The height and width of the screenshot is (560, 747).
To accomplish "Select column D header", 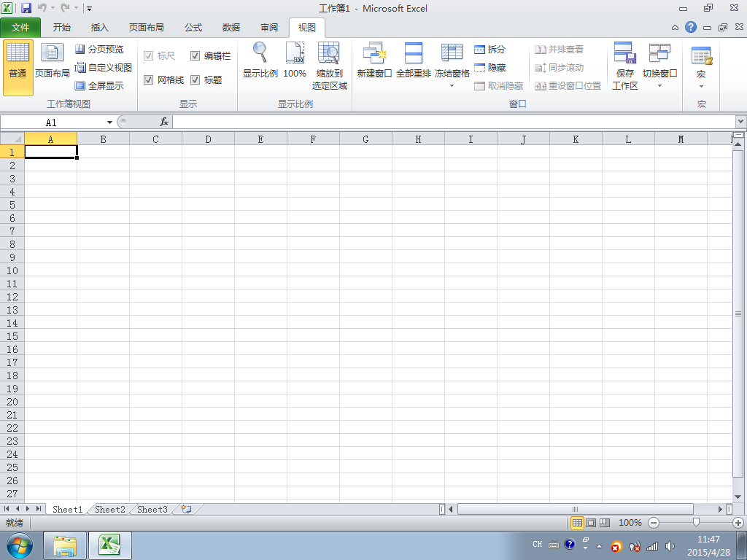I will 208,139.
